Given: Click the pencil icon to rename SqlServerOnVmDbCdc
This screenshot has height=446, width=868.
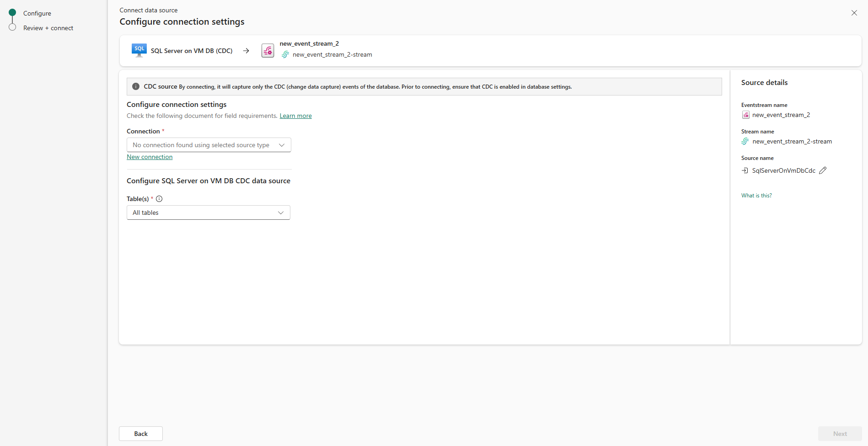Looking at the screenshot, I should [823, 170].
